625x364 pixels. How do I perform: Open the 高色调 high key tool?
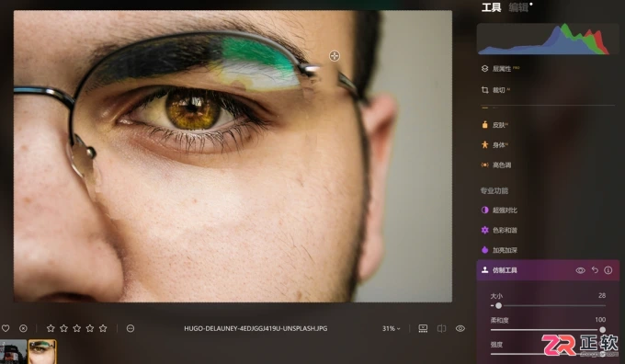pyautogui.click(x=496, y=165)
